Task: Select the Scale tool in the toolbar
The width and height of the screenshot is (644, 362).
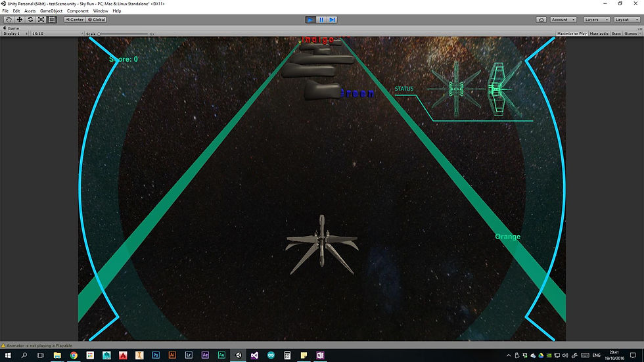Action: (x=41, y=20)
